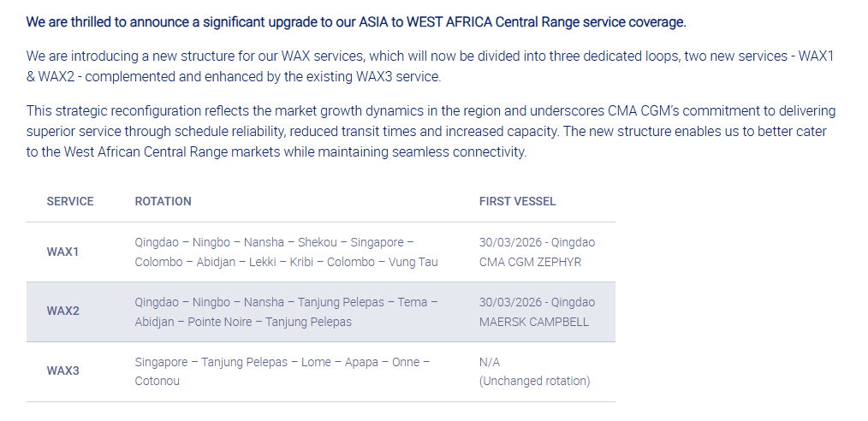This screenshot has width=868, height=421.
Task: Click paragraph beginning 'This strategic reconfiguration'
Action: pyautogui.click(x=431, y=132)
